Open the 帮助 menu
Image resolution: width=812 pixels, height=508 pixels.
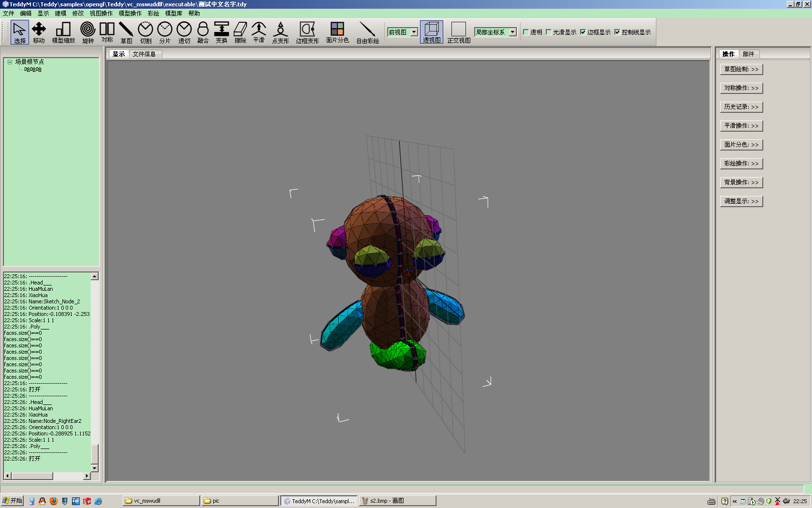pos(194,14)
